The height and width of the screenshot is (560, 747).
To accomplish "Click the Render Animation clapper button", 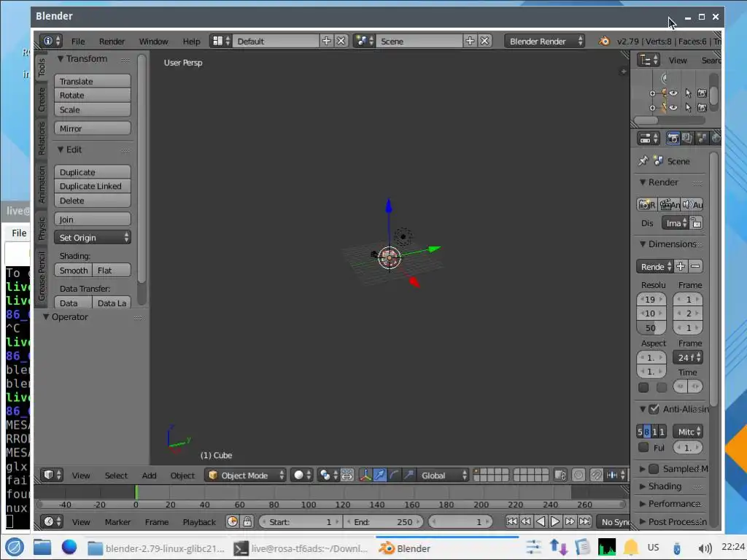I will coord(670,205).
